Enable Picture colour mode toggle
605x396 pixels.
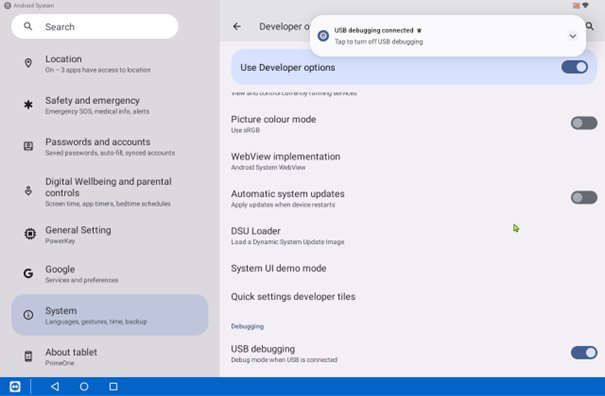pos(584,123)
